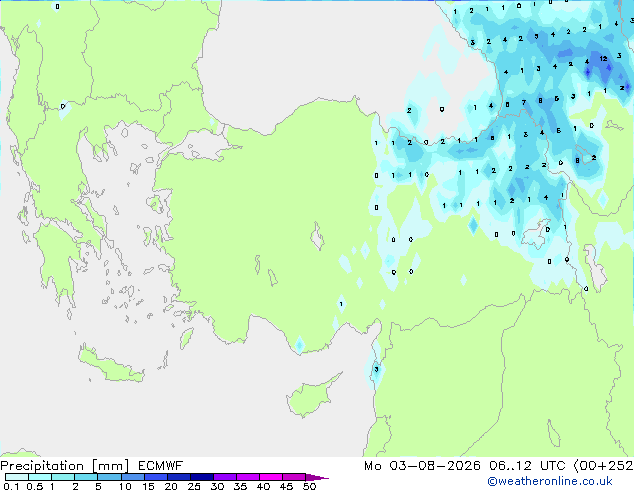Image resolution: width=634 pixels, height=490 pixels.
Task: Click the 5–10 mm legend swatch
Action: click(109, 477)
